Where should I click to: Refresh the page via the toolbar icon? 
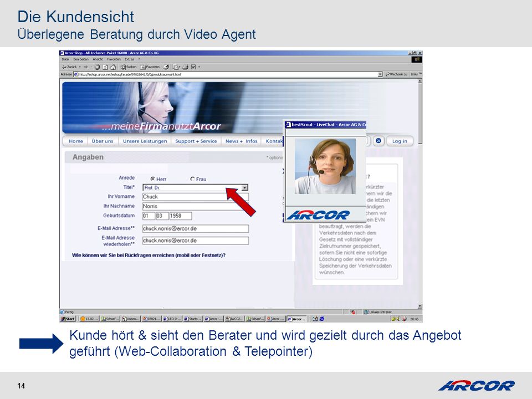pyautogui.click(x=105, y=67)
